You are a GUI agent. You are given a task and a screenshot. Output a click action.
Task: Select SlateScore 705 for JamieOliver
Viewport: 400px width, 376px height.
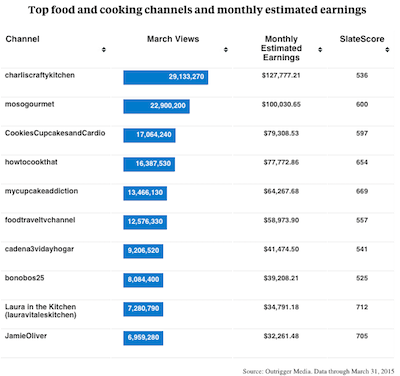pos(362,336)
